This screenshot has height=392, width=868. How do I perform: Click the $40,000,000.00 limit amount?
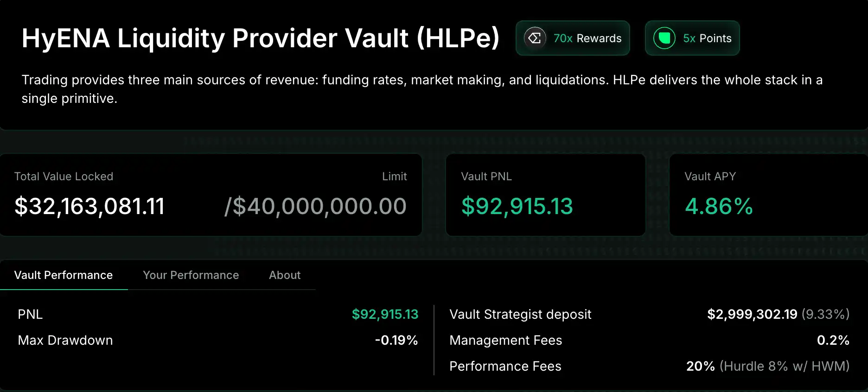(x=315, y=206)
